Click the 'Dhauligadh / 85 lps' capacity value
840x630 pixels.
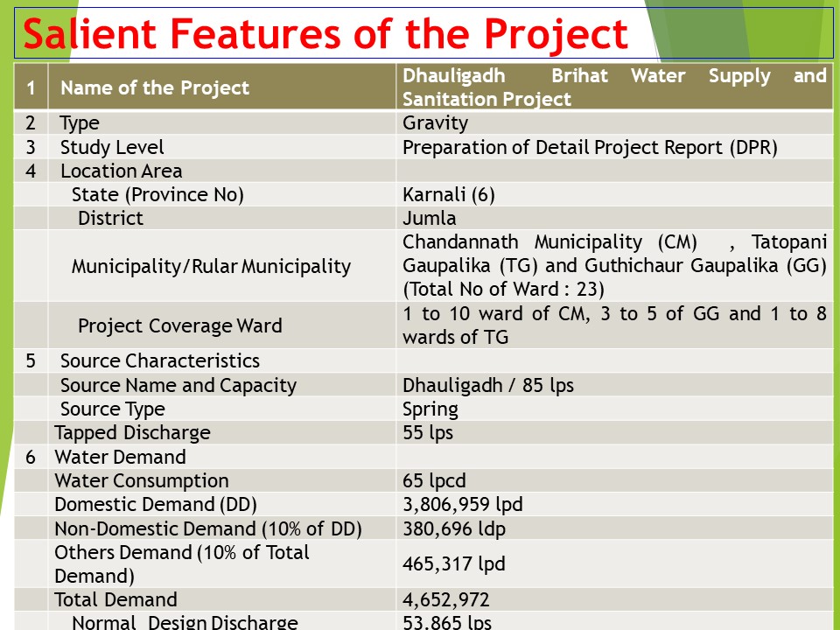click(x=488, y=385)
